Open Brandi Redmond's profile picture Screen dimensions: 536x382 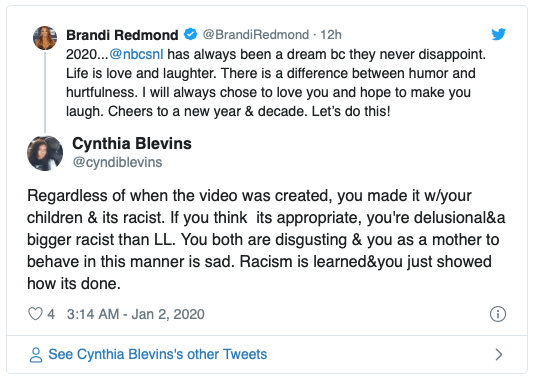coord(45,38)
